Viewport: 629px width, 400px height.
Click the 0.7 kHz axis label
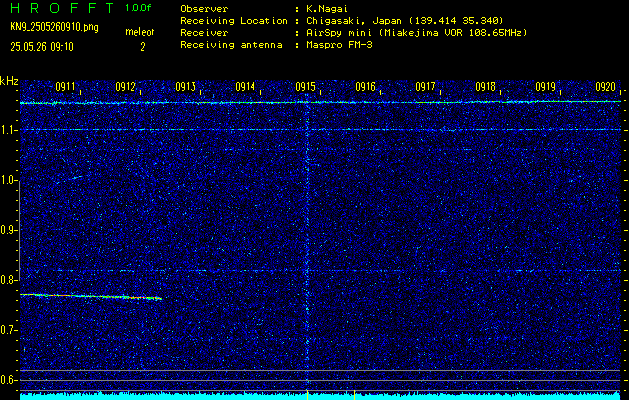coord(8,330)
